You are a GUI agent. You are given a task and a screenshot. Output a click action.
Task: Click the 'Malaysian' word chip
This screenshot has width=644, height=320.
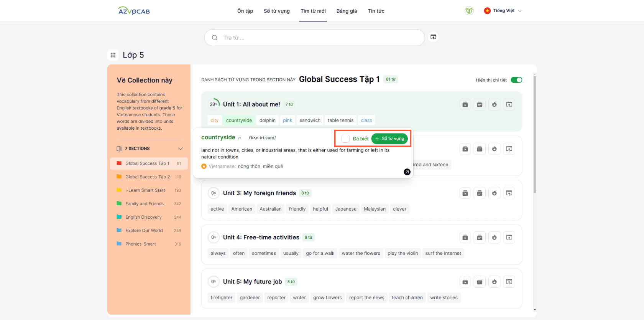pyautogui.click(x=375, y=209)
